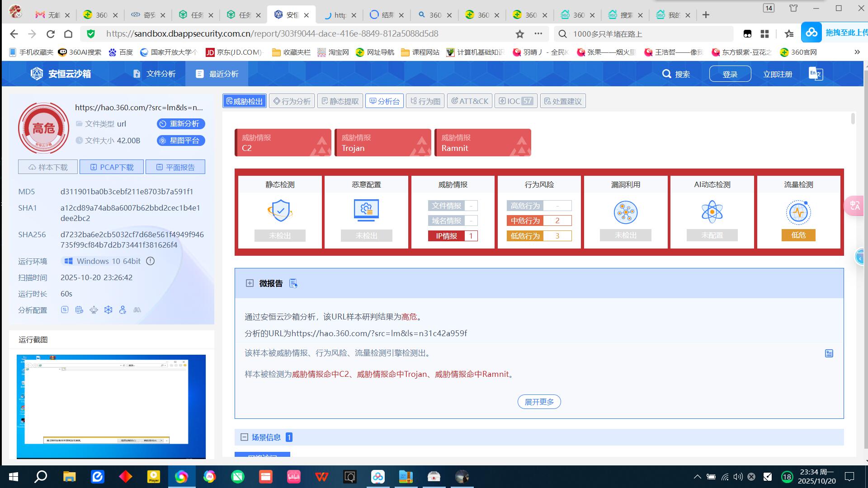This screenshot has width=868, height=488.
Task: Reload the page with refresh icon
Action: click(x=51, y=34)
